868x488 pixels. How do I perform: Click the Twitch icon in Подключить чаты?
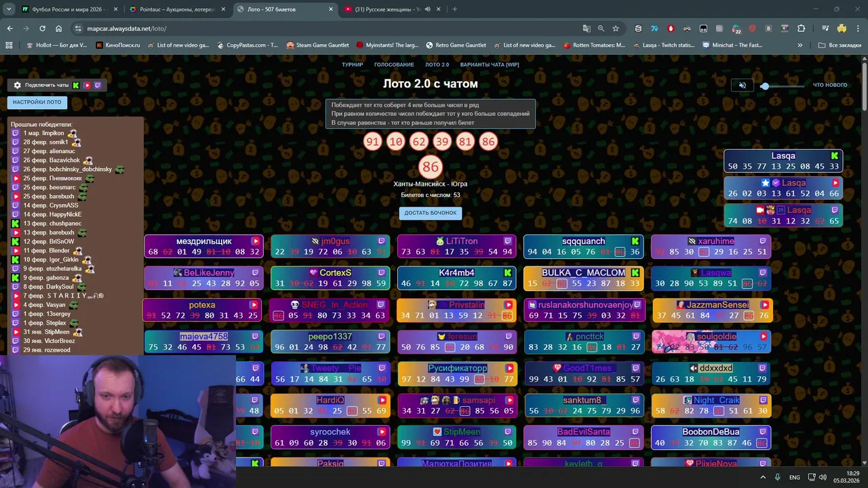(x=98, y=85)
